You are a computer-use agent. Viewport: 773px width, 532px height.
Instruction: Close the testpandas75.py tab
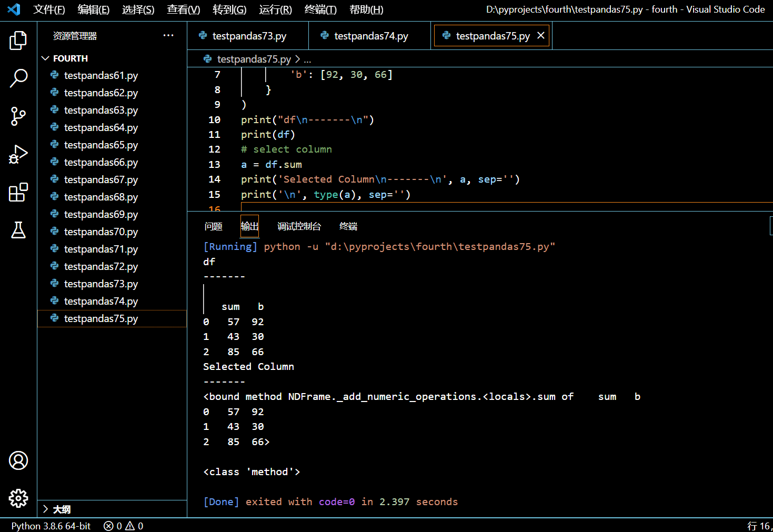tap(540, 35)
